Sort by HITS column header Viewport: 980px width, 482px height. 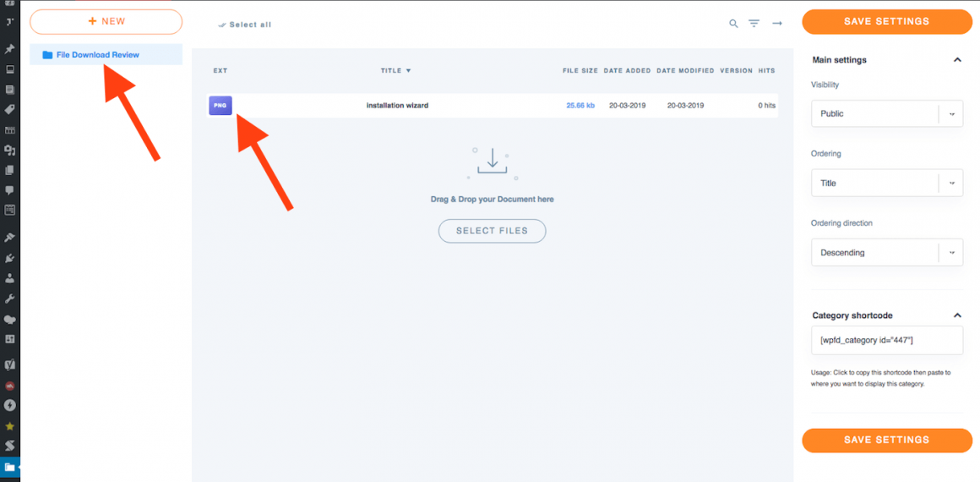point(766,71)
